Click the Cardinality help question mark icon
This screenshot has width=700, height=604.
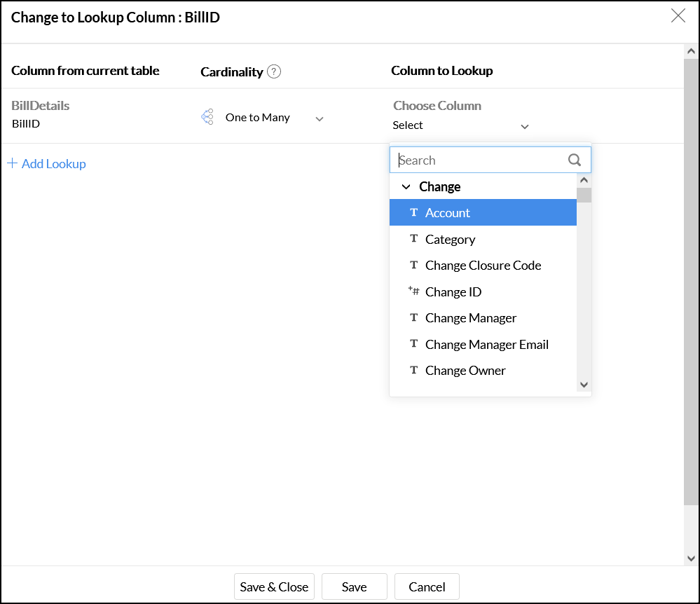[x=274, y=71]
